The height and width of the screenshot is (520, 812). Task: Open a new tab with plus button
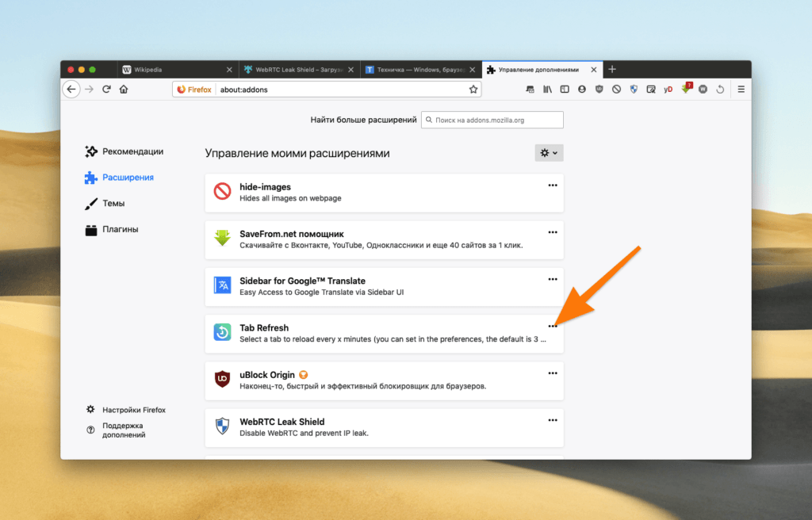tap(612, 70)
